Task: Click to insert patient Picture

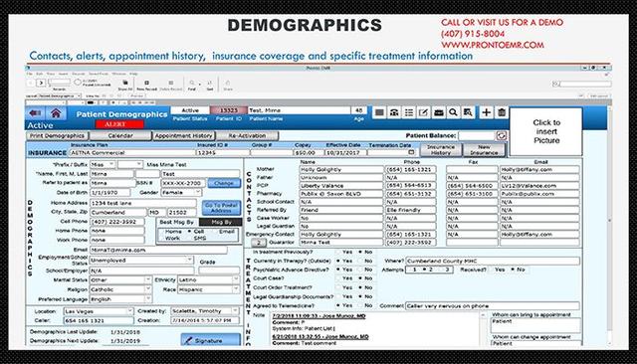Action: point(546,131)
